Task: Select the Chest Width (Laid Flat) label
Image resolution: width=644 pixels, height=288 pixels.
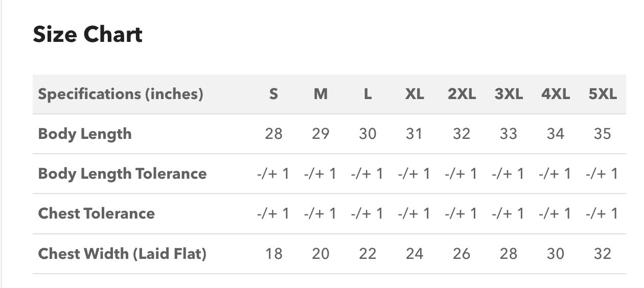Action: [122, 254]
